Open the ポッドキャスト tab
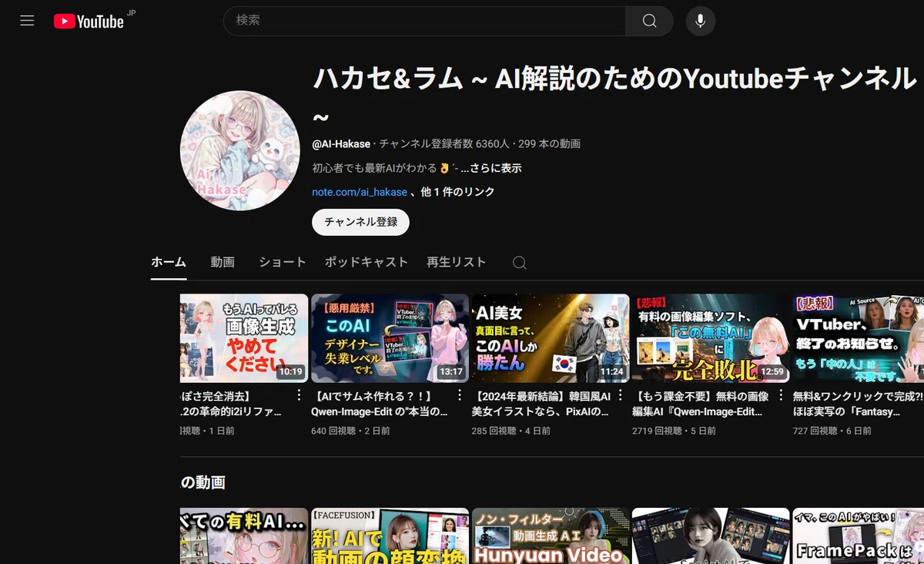The width and height of the screenshot is (924, 564). (367, 262)
